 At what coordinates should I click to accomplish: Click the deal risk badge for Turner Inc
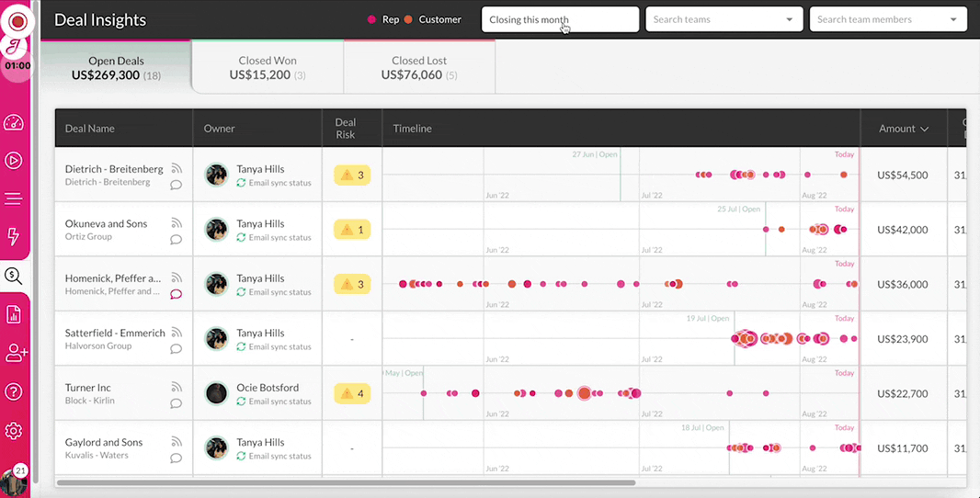point(352,393)
